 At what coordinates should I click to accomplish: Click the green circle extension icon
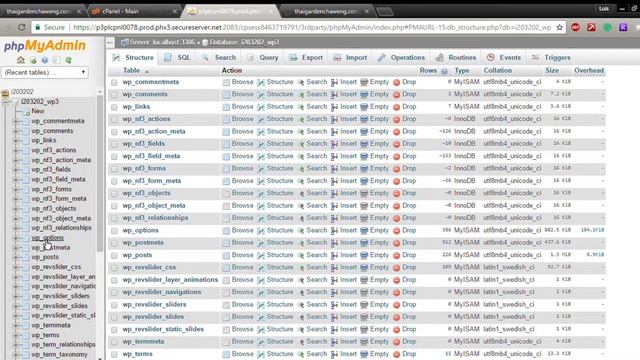607,27
